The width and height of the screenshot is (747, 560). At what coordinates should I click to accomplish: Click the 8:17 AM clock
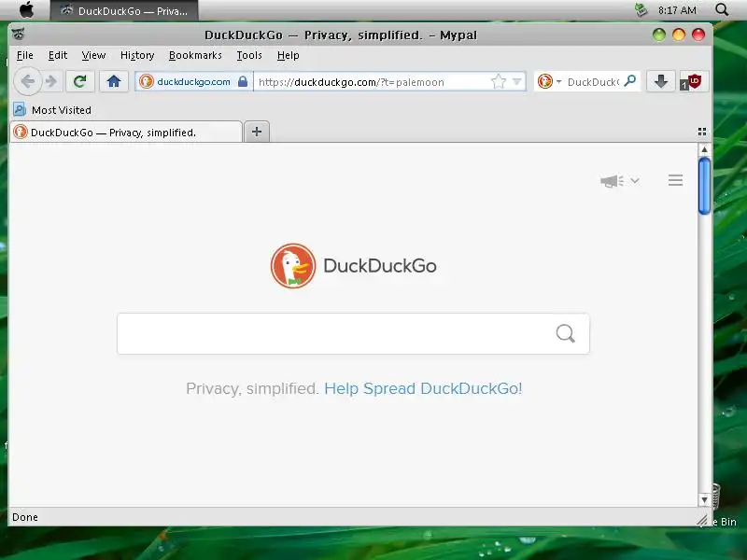click(x=677, y=10)
